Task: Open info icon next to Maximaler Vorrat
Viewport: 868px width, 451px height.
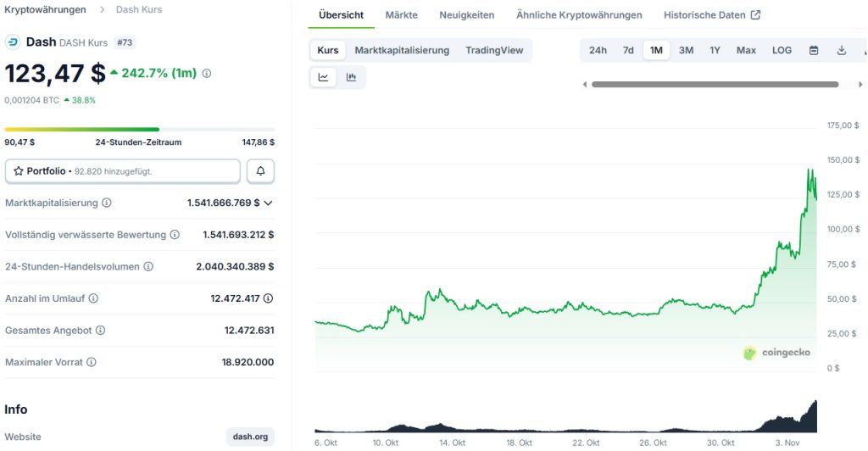Action: [92, 362]
